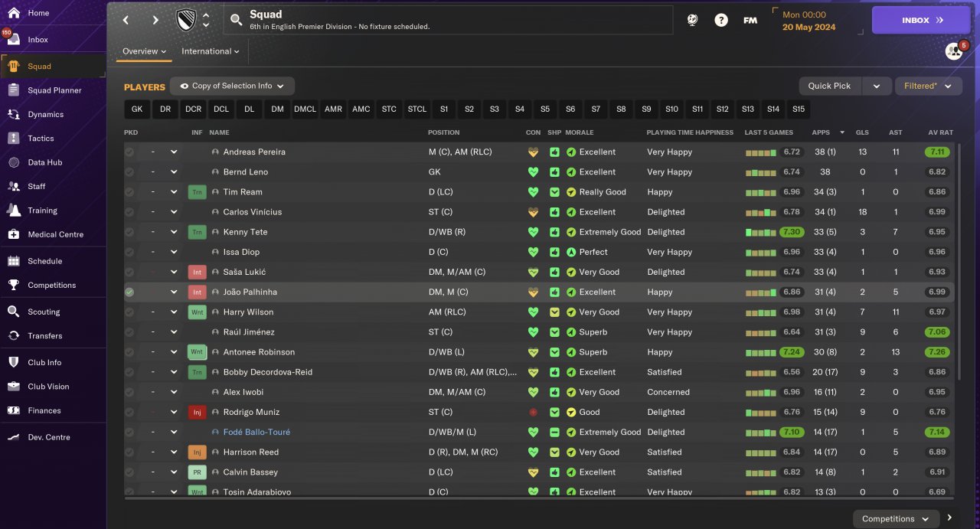Open the Tactics sidebar icon
Viewport: 980px width, 529px height.
pos(14,139)
